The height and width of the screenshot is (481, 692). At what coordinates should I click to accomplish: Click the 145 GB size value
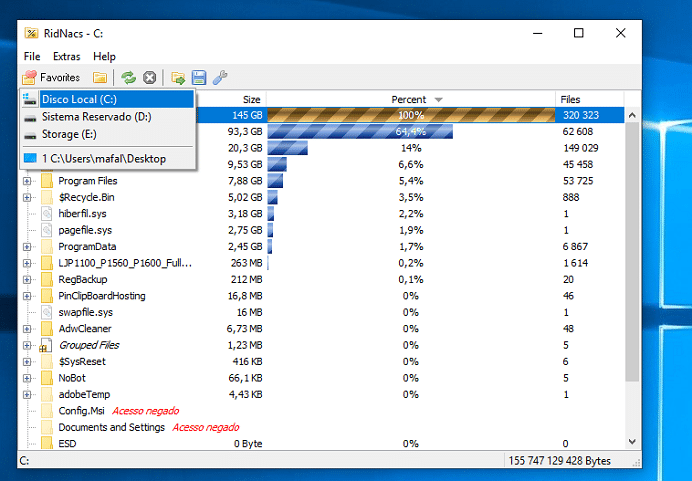247,115
